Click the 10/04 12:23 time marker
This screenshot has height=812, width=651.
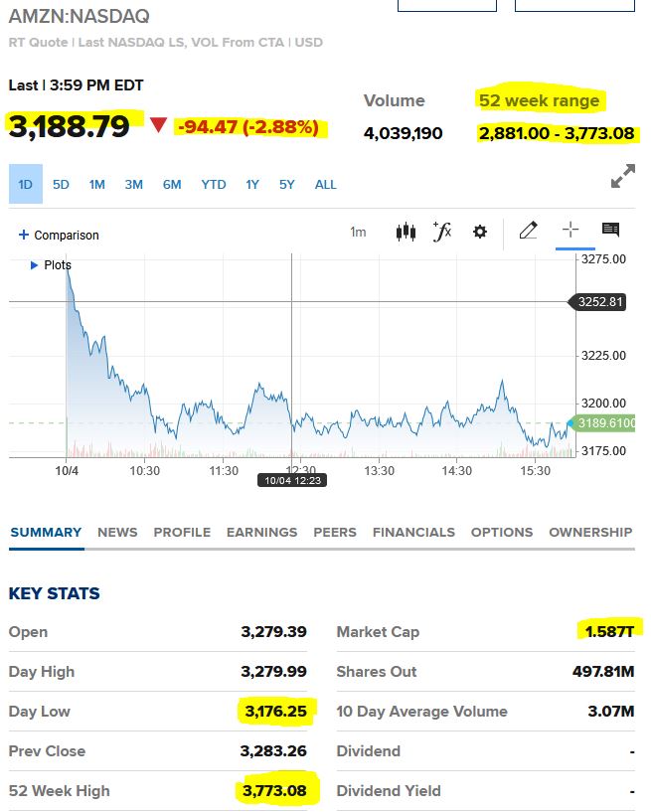point(290,480)
